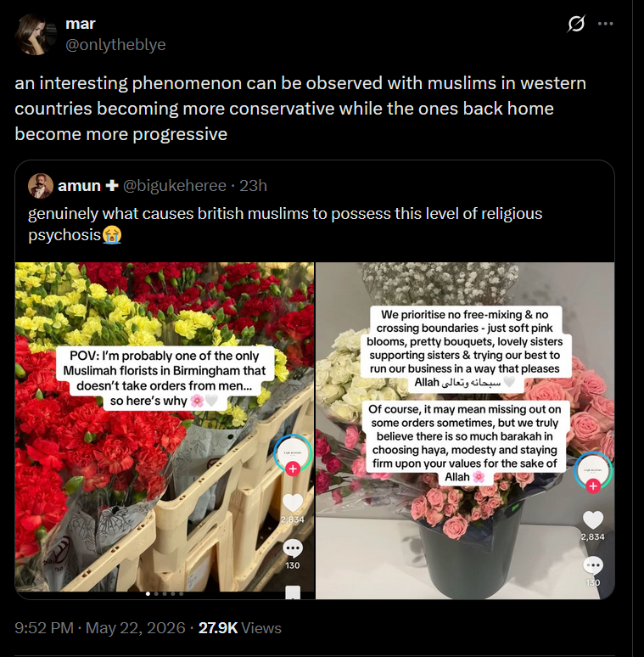Open the three-dot more options menu
The height and width of the screenshot is (657, 644).
(x=606, y=24)
